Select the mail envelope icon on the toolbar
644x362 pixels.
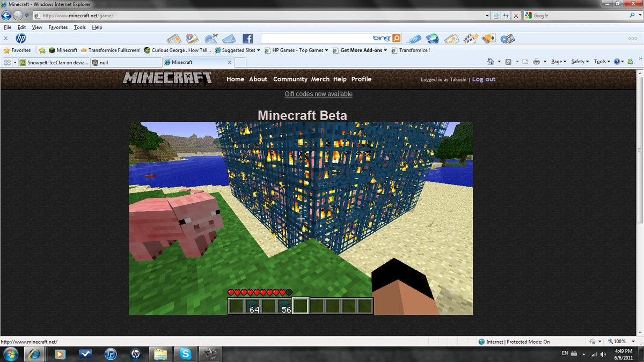tap(228, 38)
